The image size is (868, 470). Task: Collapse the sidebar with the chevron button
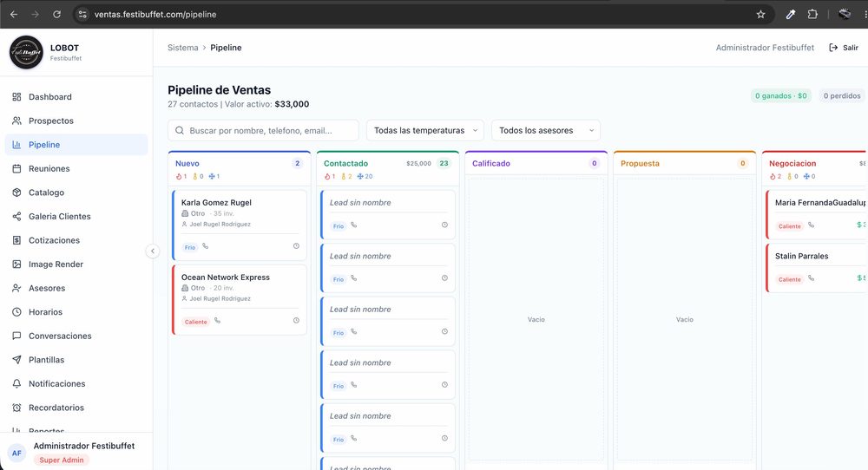pyautogui.click(x=153, y=251)
